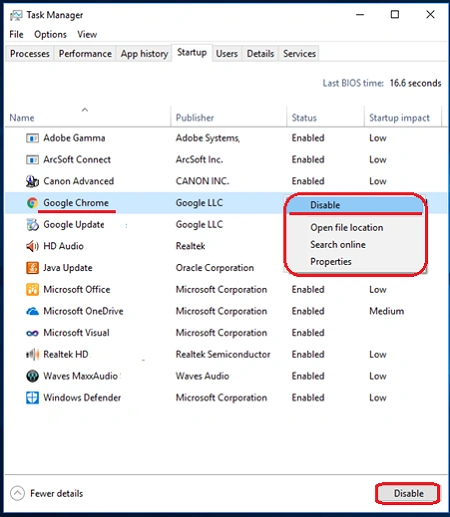Click the Canon Advanced printer icon
The width and height of the screenshot is (450, 517).
click(x=32, y=181)
